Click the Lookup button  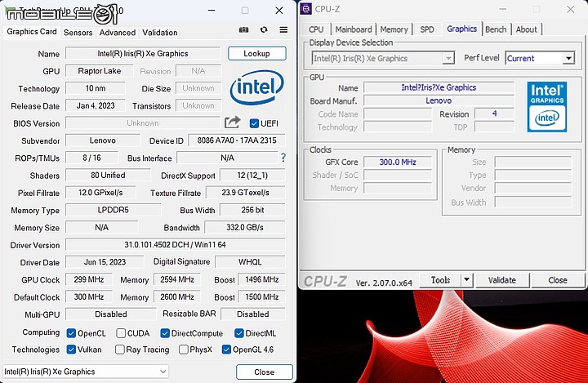257,53
